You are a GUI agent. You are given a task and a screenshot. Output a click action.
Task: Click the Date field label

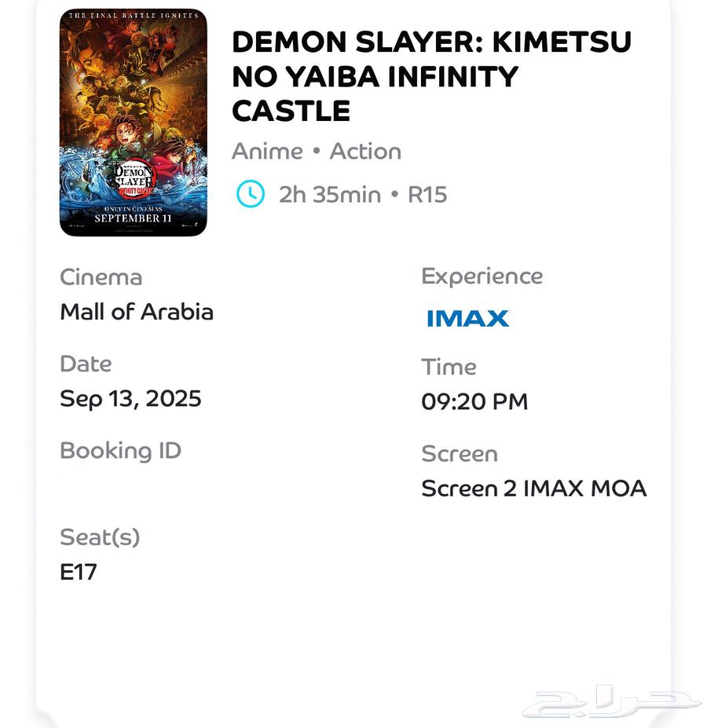(86, 364)
